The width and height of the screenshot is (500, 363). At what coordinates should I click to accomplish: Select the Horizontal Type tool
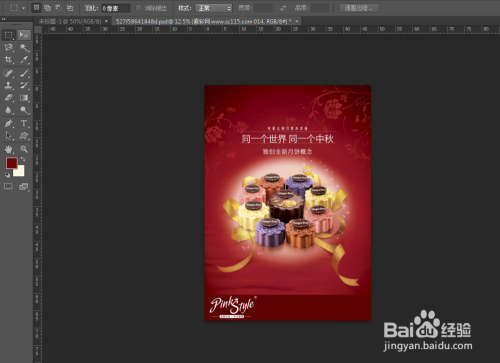pos(24,123)
